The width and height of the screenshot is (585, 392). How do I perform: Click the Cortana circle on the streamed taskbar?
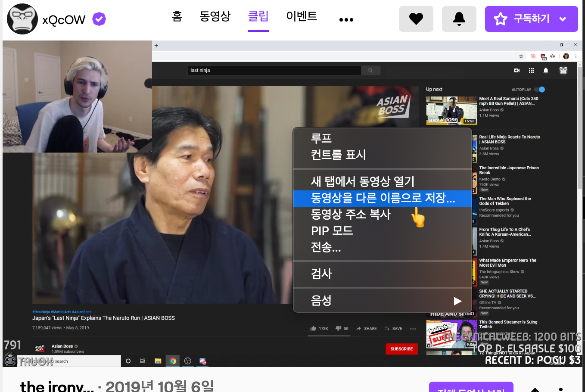128,361
